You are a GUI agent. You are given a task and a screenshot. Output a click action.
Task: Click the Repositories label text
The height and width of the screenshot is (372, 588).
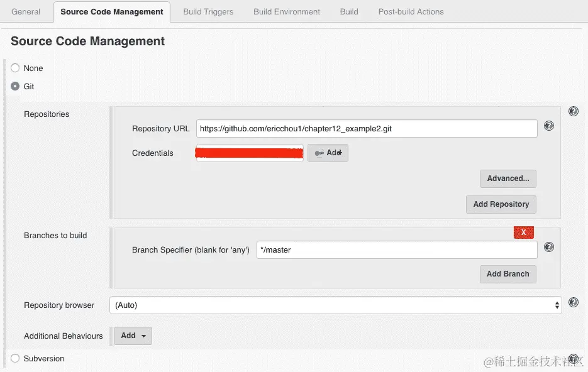[47, 114]
